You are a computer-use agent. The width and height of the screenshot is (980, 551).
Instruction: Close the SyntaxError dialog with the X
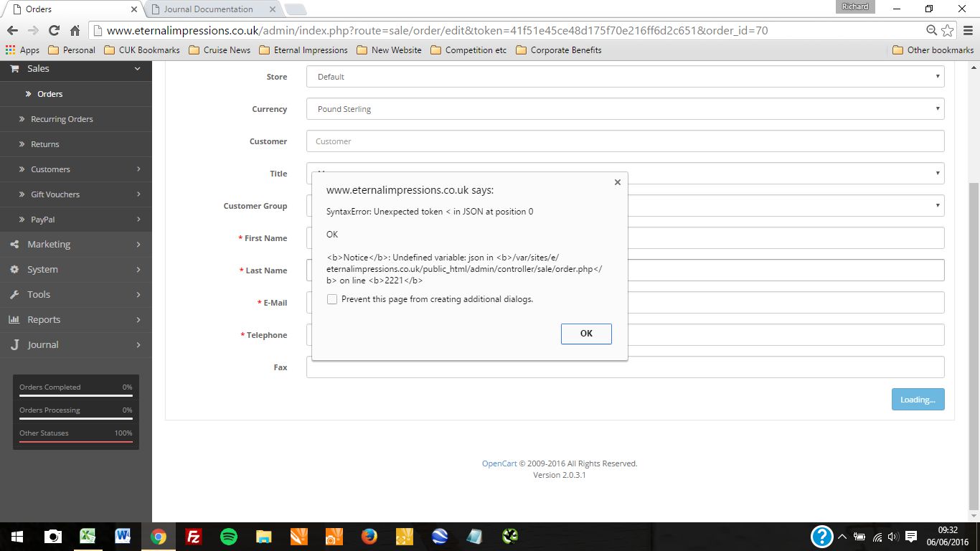coord(617,182)
